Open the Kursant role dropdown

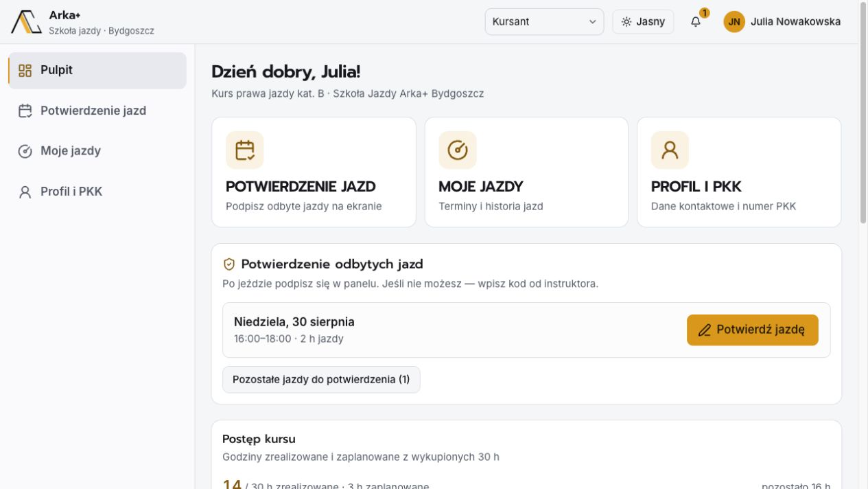tap(544, 21)
